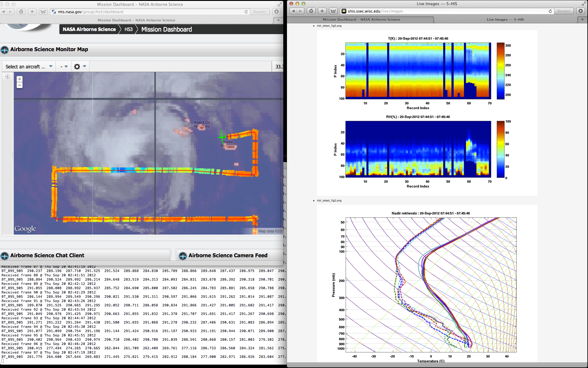The image size is (588, 368).
Task: Open the map settings gear menu
Action: [x=77, y=67]
